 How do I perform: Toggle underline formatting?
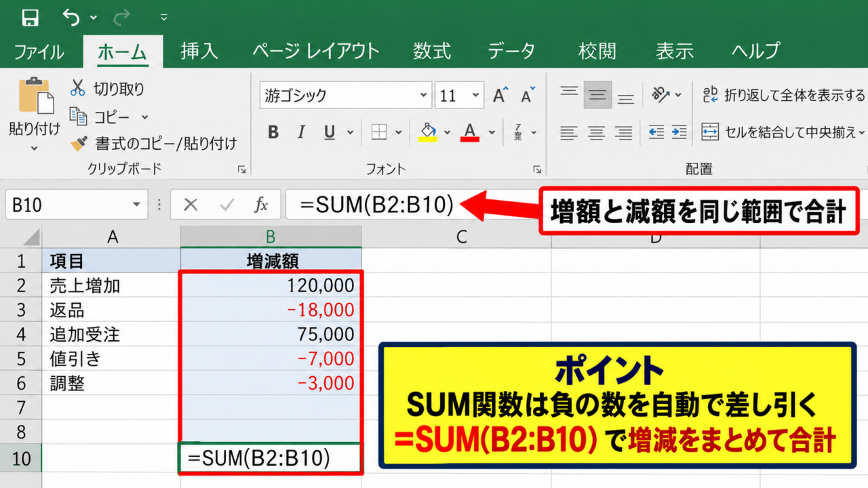pos(330,132)
